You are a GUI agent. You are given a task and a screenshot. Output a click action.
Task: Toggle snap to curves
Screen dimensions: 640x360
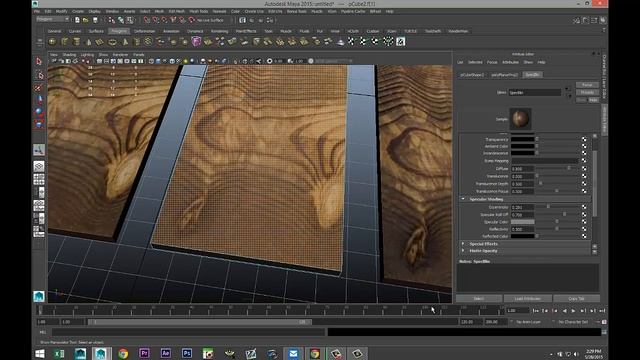156,20
